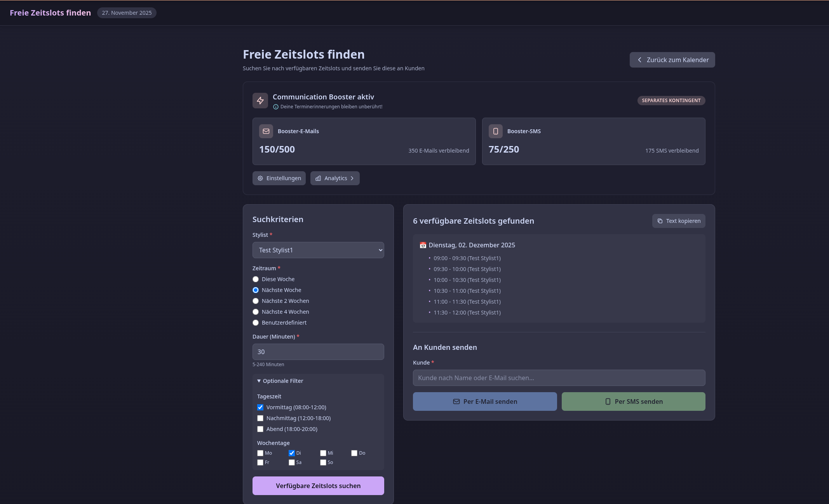Go back via Zurück zum Kalender

pos(672,60)
